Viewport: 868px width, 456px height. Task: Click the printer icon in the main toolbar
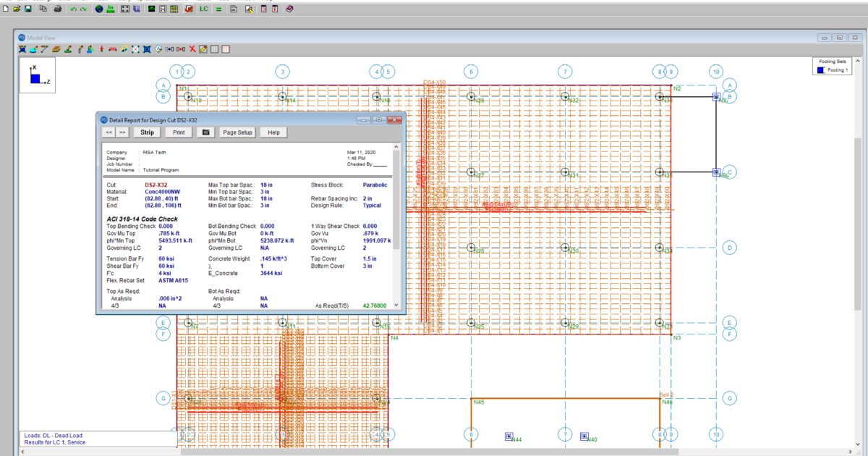(x=58, y=9)
